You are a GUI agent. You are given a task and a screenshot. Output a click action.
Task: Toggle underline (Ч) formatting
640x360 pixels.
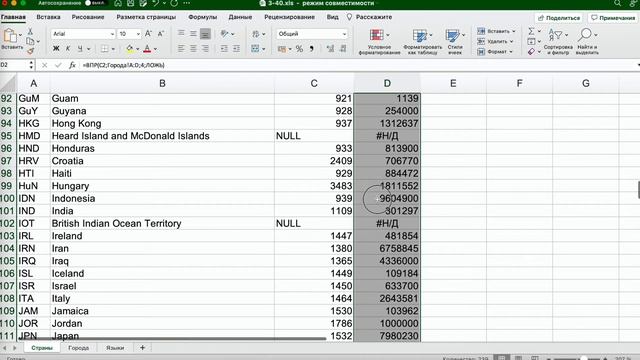[x=80, y=49]
